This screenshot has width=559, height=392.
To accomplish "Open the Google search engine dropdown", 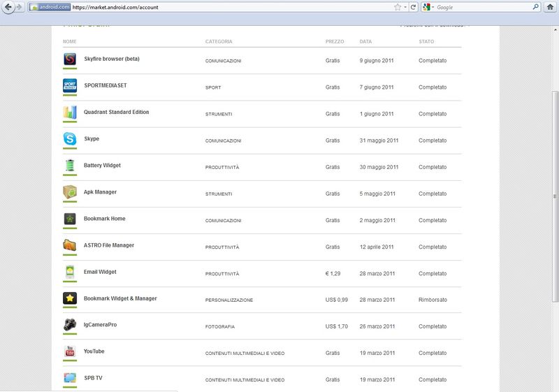I will (428, 7).
